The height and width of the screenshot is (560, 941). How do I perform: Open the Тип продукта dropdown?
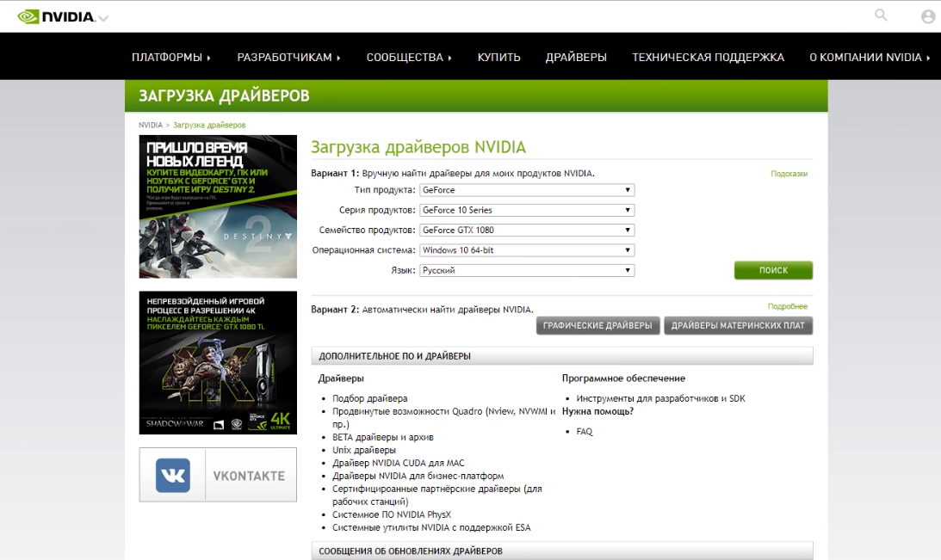(x=527, y=190)
